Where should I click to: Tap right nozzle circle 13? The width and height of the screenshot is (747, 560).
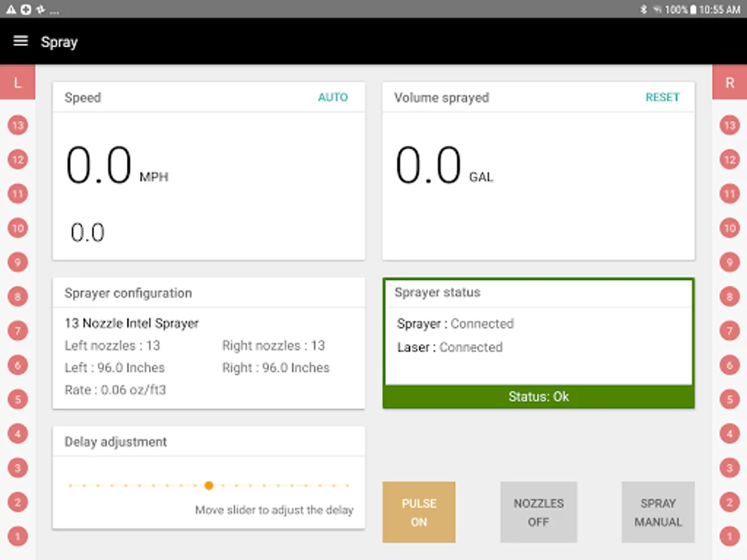click(x=730, y=126)
